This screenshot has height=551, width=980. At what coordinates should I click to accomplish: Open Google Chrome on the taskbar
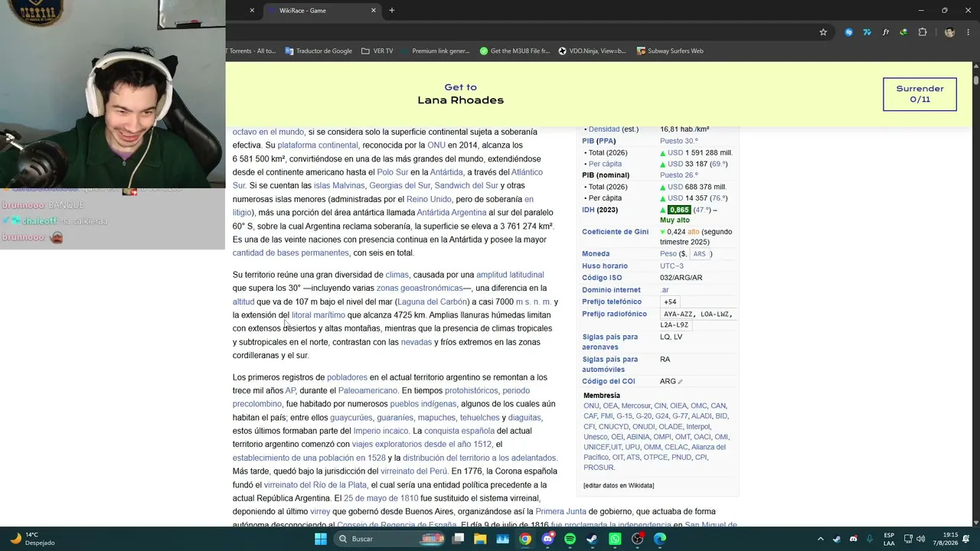click(525, 539)
